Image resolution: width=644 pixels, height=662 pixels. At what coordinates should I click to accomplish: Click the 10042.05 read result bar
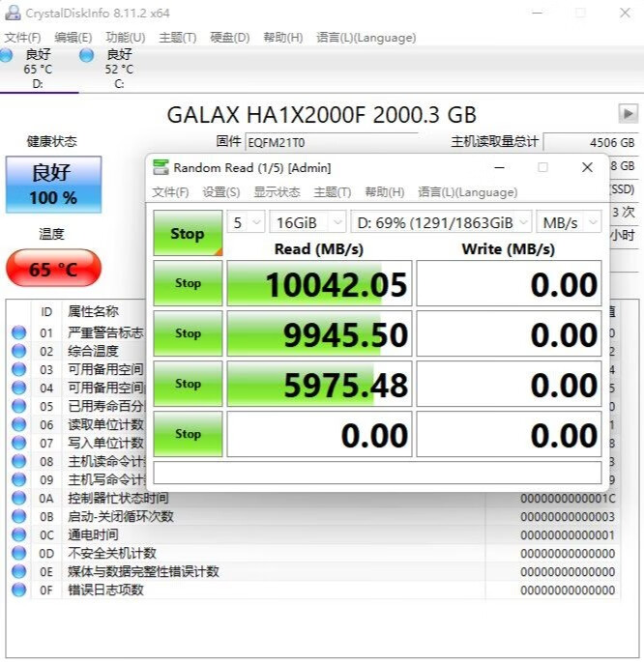click(319, 283)
